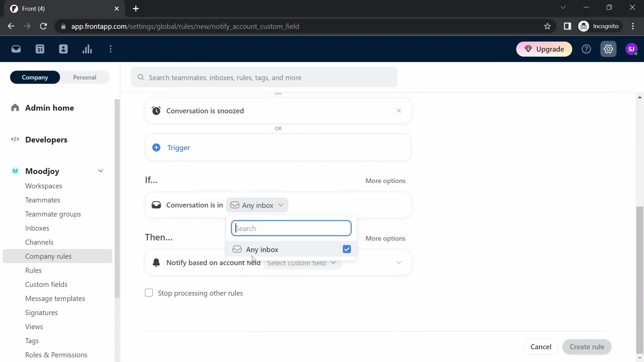Open the Any inbox dropdown

tap(257, 205)
